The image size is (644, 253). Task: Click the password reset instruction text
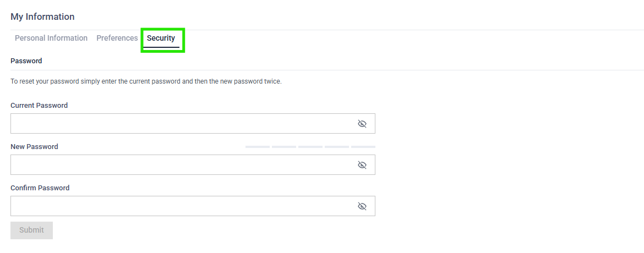(146, 81)
